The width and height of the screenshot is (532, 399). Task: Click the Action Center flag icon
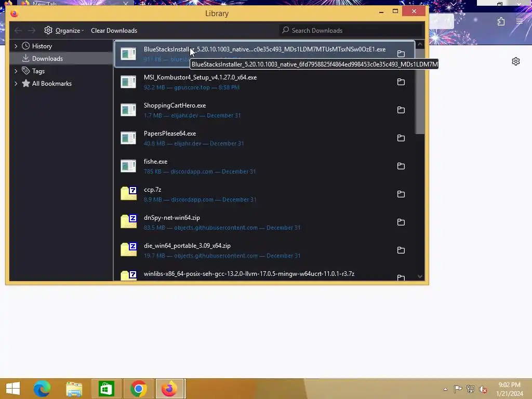[x=458, y=389]
